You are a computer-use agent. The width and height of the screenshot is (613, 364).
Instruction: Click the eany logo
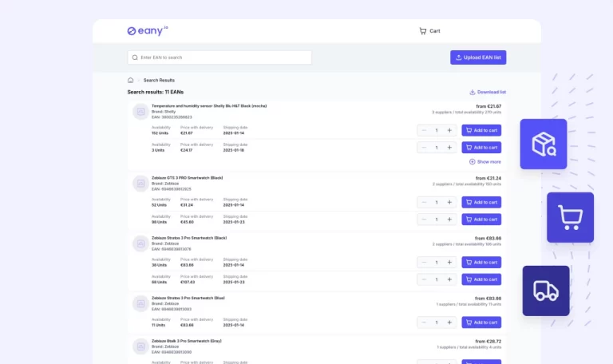[x=148, y=30]
